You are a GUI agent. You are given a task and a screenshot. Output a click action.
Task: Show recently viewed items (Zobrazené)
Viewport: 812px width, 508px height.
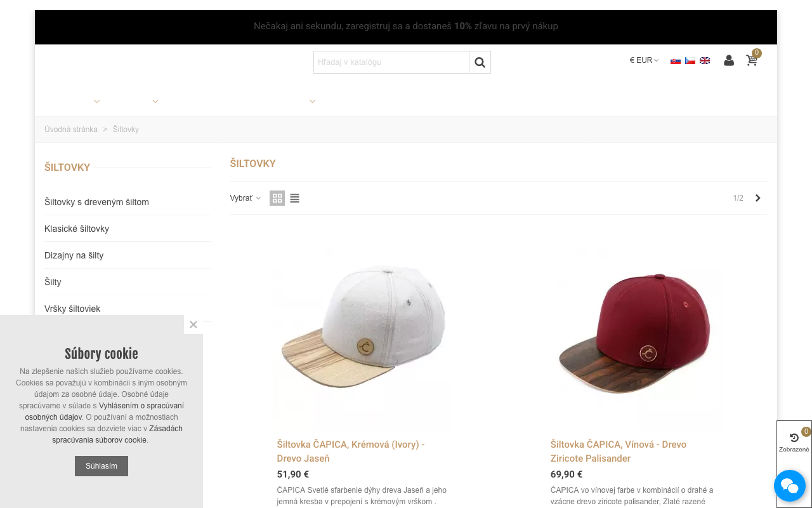click(x=794, y=442)
